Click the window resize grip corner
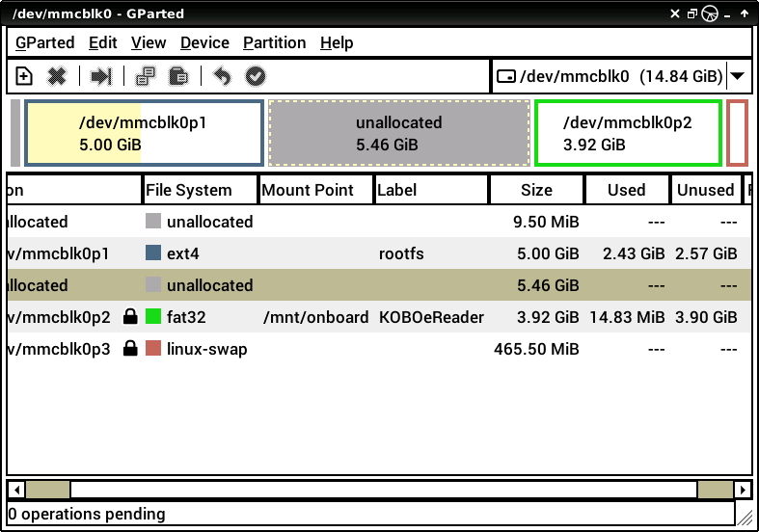 744,517
